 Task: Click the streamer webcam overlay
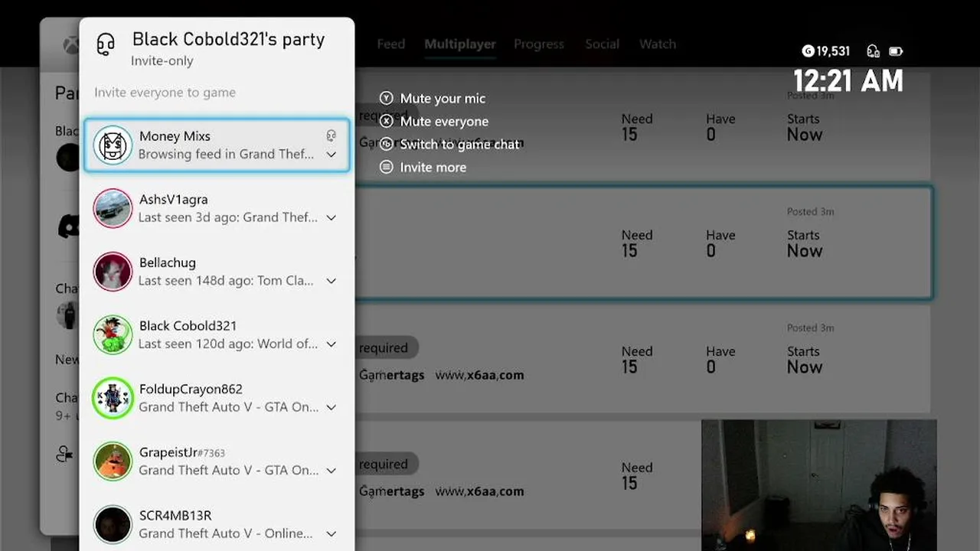pos(818,485)
